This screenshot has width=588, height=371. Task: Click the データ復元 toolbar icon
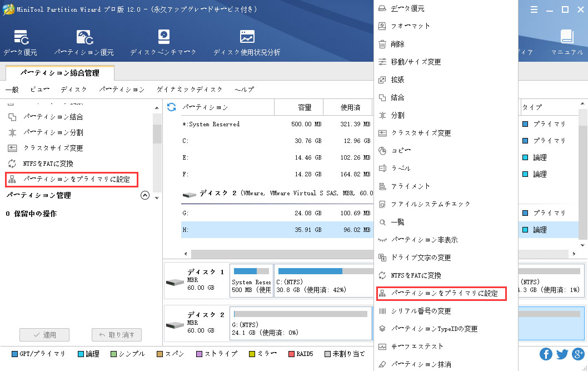tap(21, 38)
